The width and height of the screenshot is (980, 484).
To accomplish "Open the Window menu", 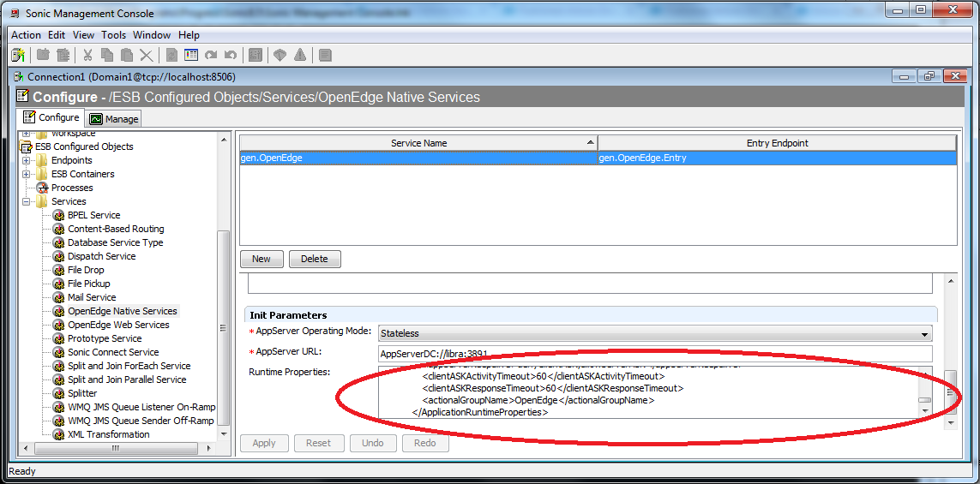I will click(151, 35).
